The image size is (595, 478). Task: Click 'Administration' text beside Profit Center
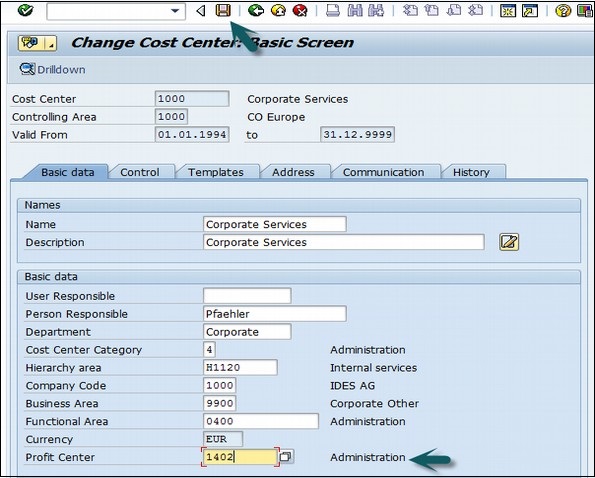368,457
